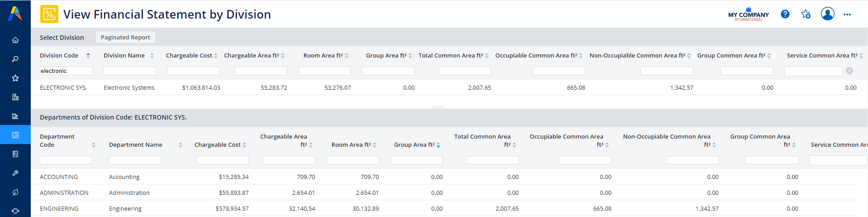868x217 pixels.
Task: Select the ELECTRONIC SYS. division row
Action: 63,88
